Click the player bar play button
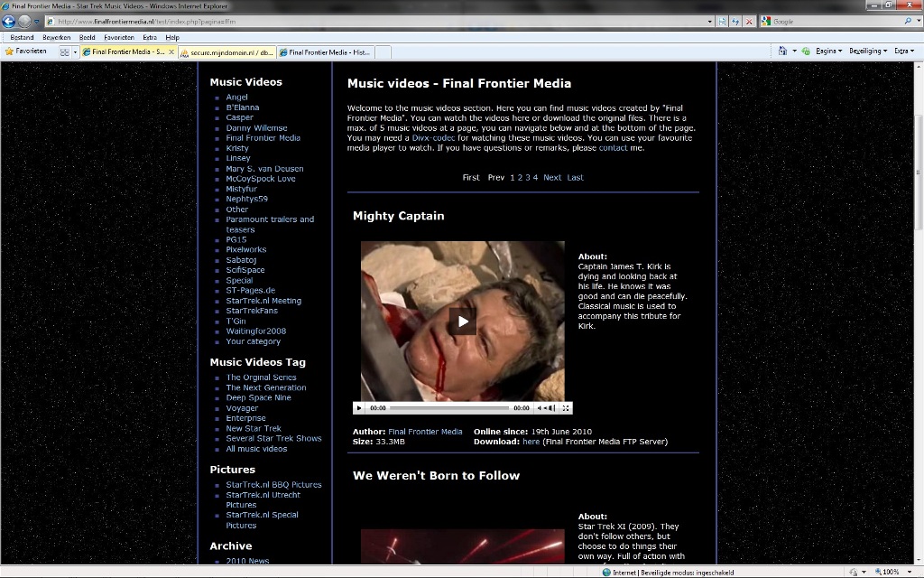The height and width of the screenshot is (578, 924). tap(359, 407)
